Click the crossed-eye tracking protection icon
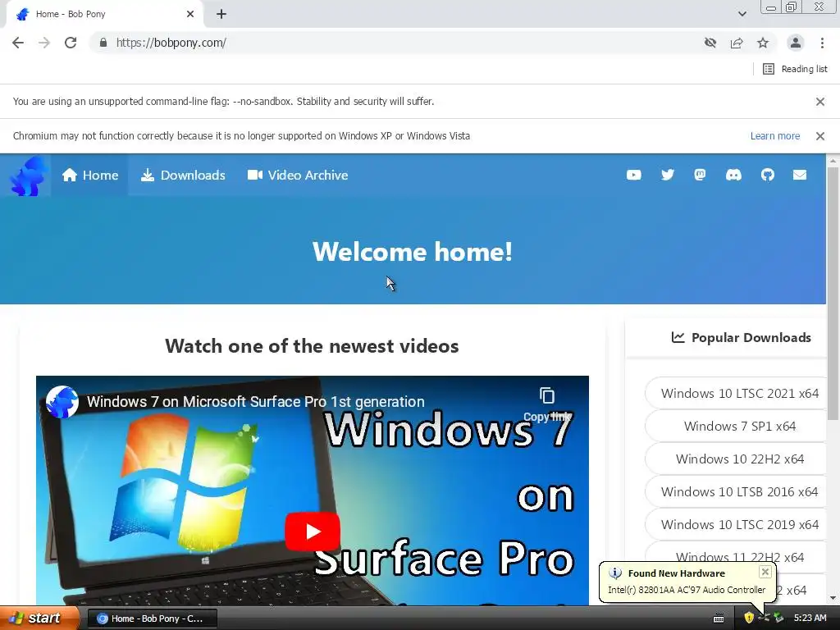Viewport: 840px width, 630px height. pos(710,43)
